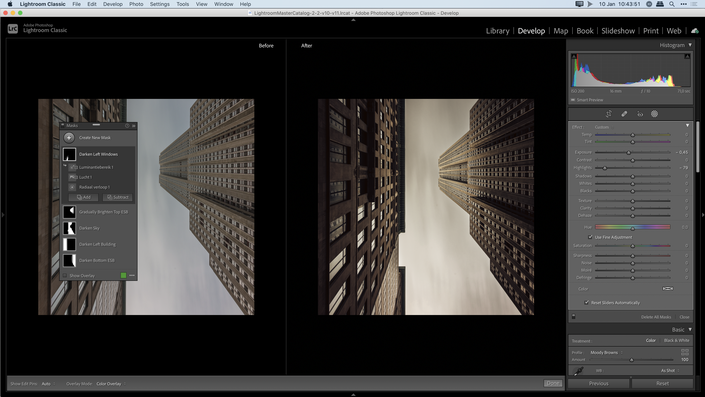Select the Darken Sky mask thumbnail
This screenshot has height=397, width=705.
69,228
